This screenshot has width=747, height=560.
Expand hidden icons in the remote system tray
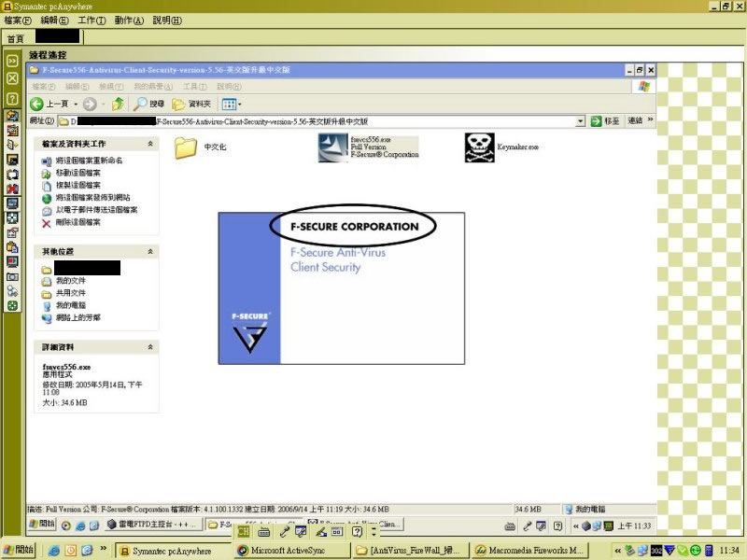coord(576,525)
